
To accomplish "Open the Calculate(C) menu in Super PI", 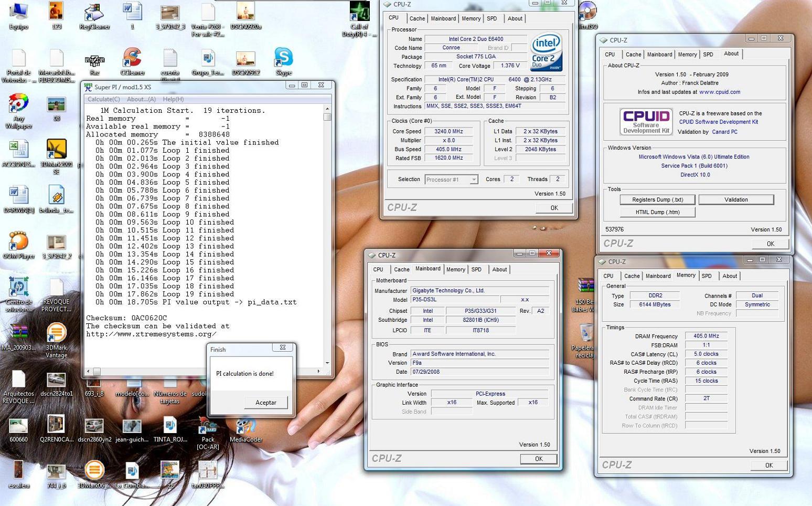I will pos(103,99).
